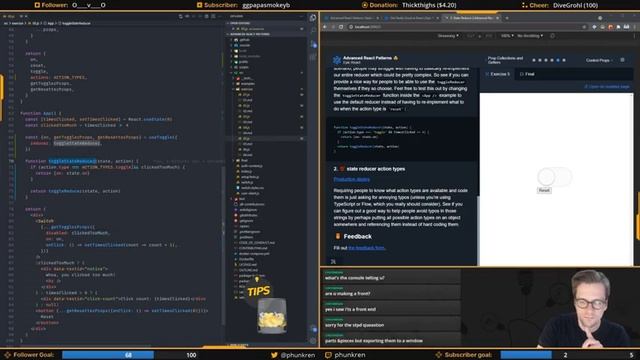Click the Twitch chat icon beside phunkren
This screenshot has width=640, height=360.
pyautogui.click(x=328, y=355)
